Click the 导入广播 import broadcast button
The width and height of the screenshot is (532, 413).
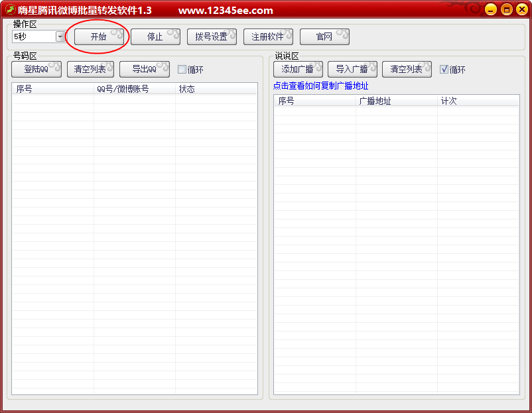(352, 69)
